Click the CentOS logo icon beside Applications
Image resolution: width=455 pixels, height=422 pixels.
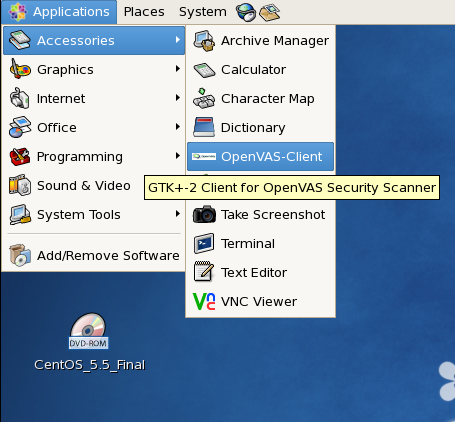click(18, 12)
